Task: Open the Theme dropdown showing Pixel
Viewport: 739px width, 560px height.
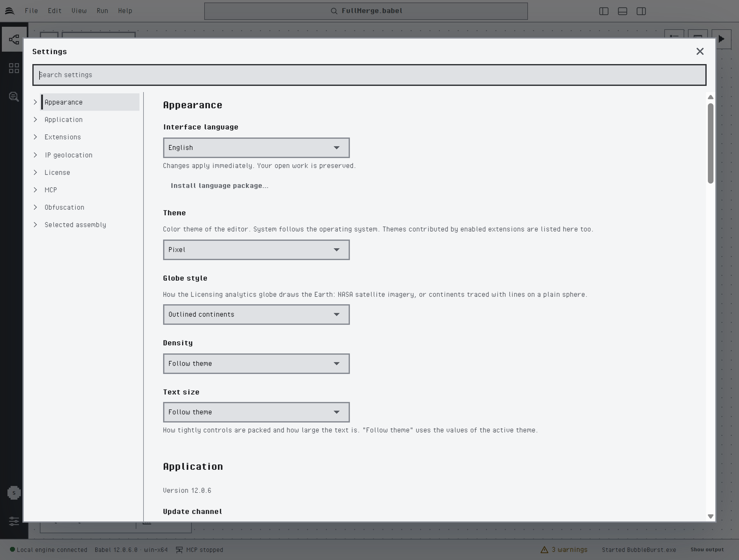Action: tap(256, 250)
